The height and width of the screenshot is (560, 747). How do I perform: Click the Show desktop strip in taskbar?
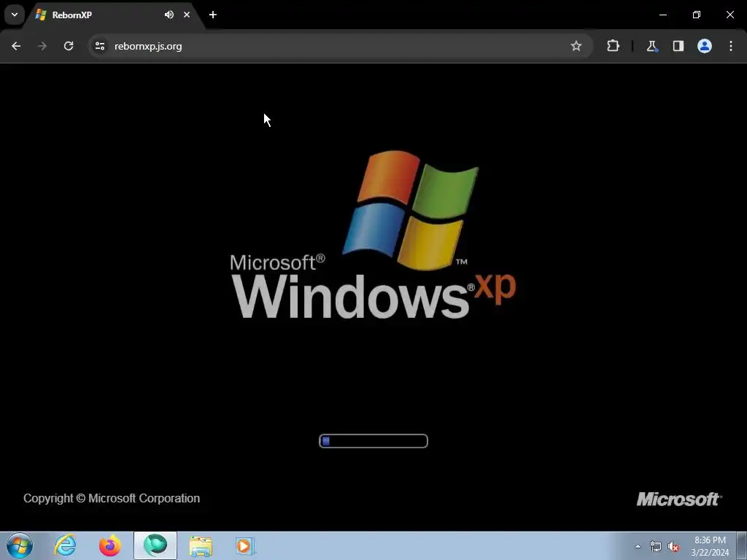pyautogui.click(x=742, y=545)
